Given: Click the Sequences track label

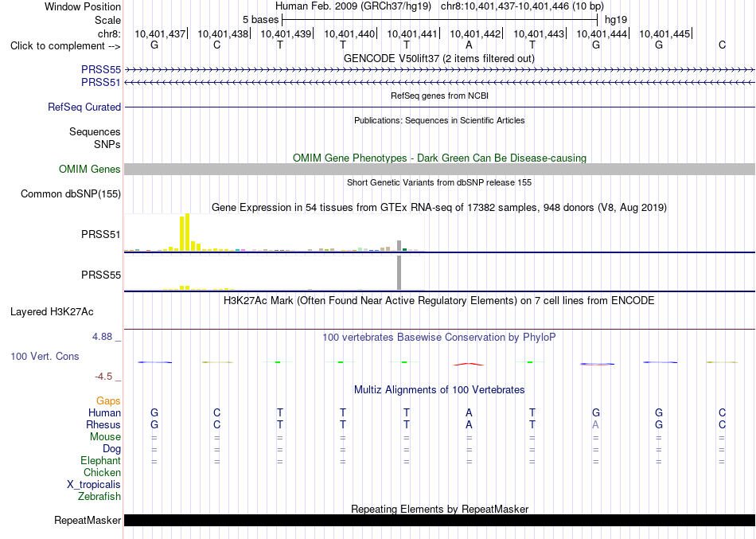Looking at the screenshot, I should coord(95,131).
